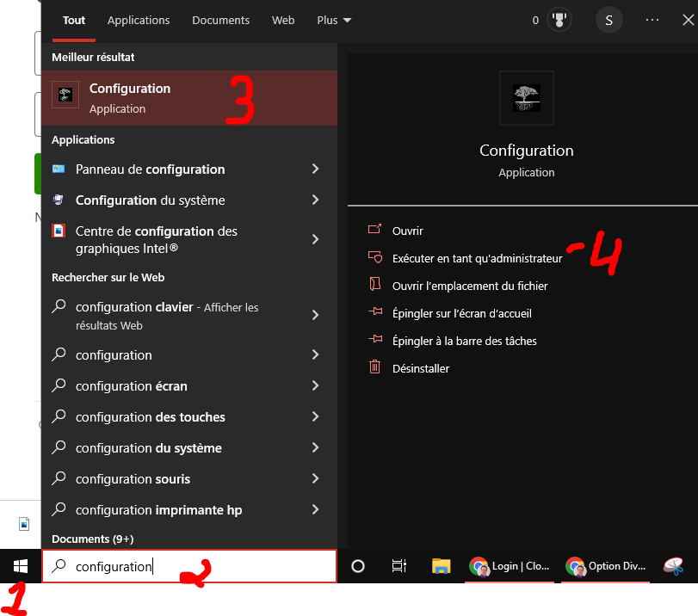Click Ouvrir to open Configuration

(407, 231)
